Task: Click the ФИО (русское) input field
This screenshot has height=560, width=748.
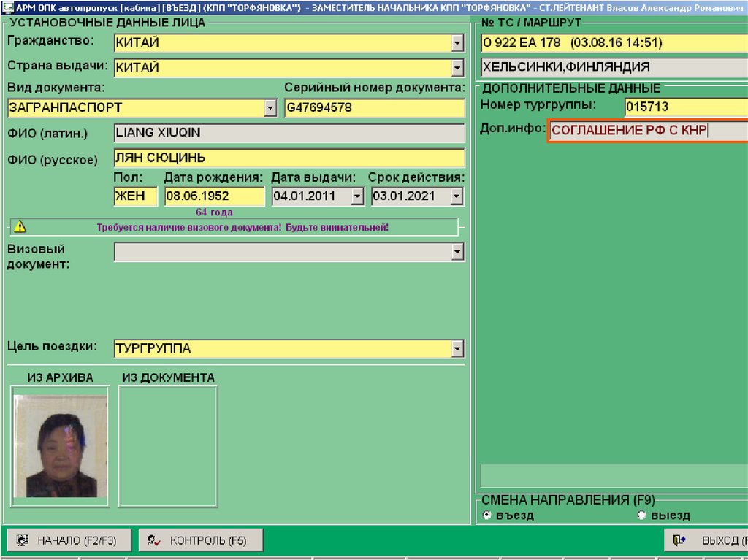Action: pos(289,158)
